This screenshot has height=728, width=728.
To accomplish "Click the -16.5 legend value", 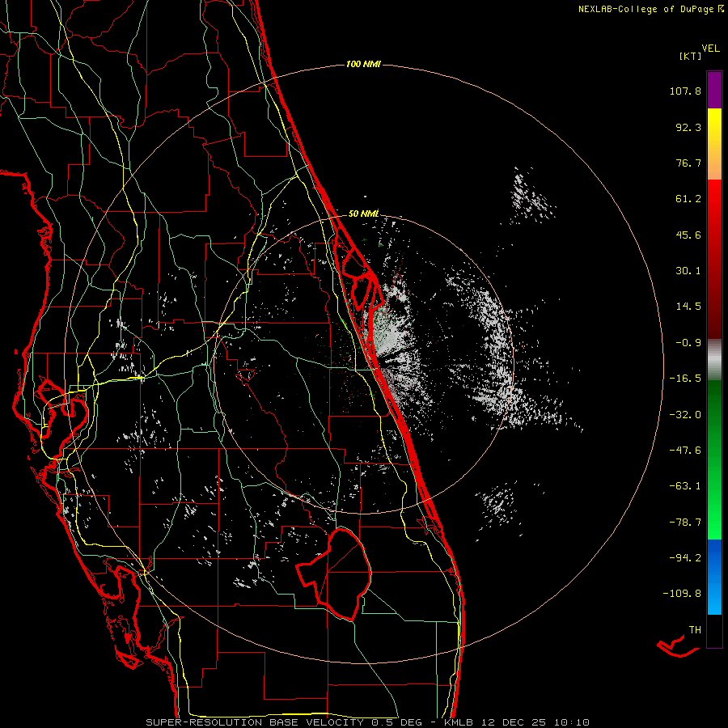I will coord(685,379).
